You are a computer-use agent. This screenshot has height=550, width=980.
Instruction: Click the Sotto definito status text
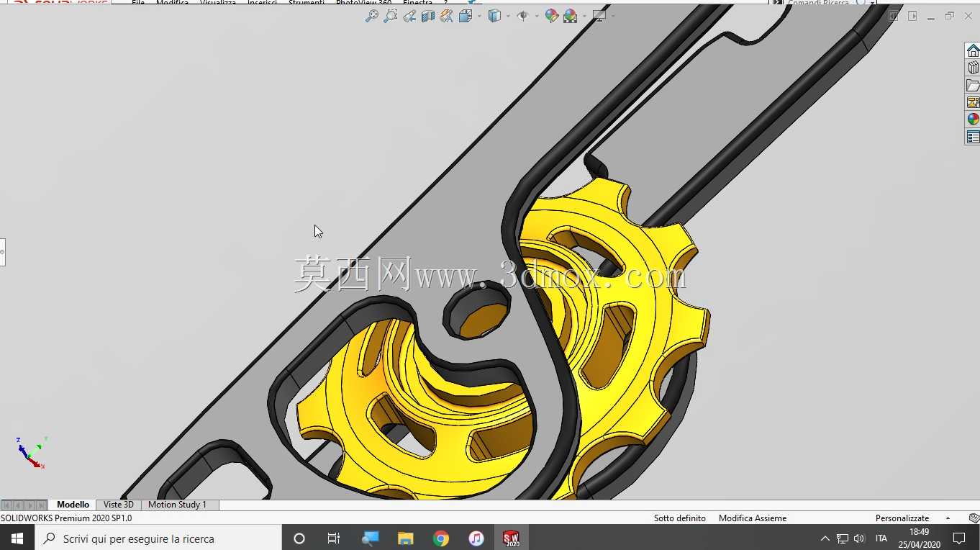(680, 518)
